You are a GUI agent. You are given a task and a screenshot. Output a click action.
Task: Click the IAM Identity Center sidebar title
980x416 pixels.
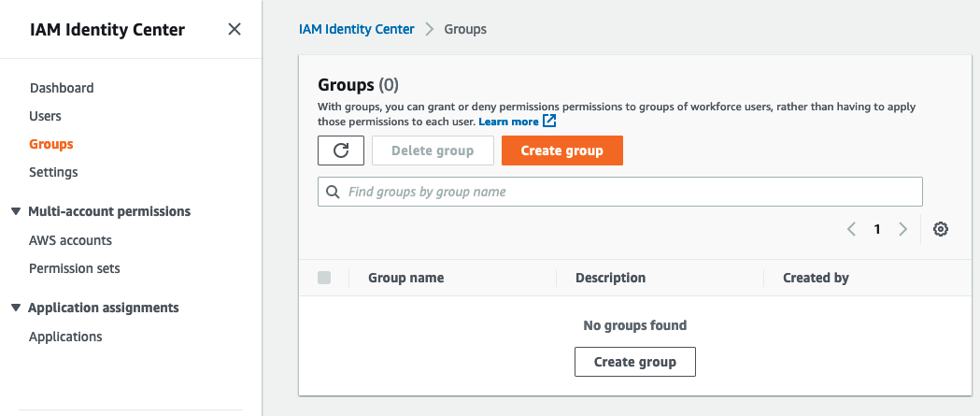(x=107, y=29)
